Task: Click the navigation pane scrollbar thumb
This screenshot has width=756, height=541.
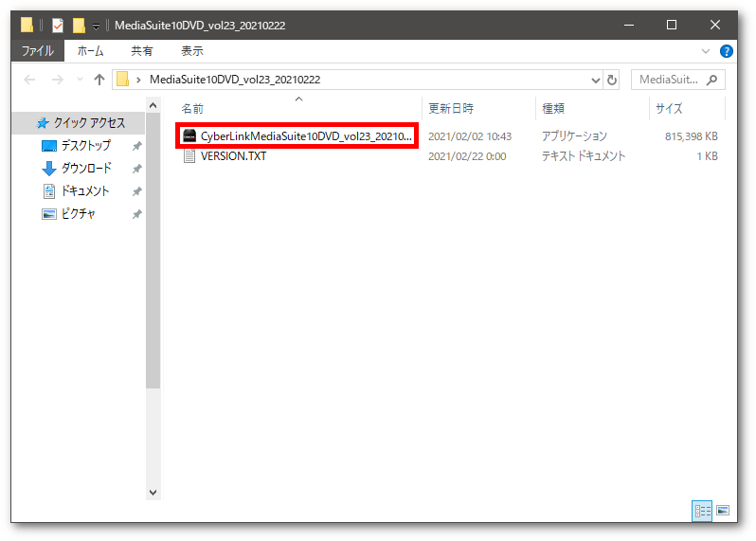Action: (x=153, y=251)
